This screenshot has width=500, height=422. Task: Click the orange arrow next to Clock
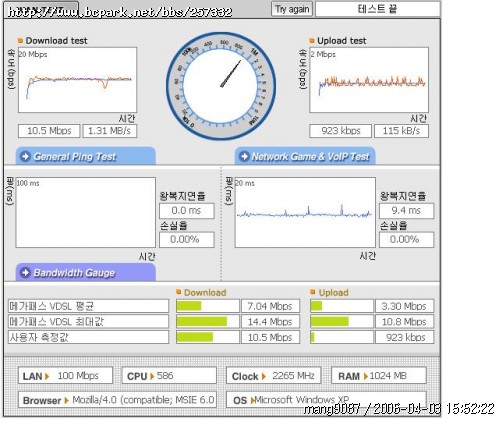264,376
